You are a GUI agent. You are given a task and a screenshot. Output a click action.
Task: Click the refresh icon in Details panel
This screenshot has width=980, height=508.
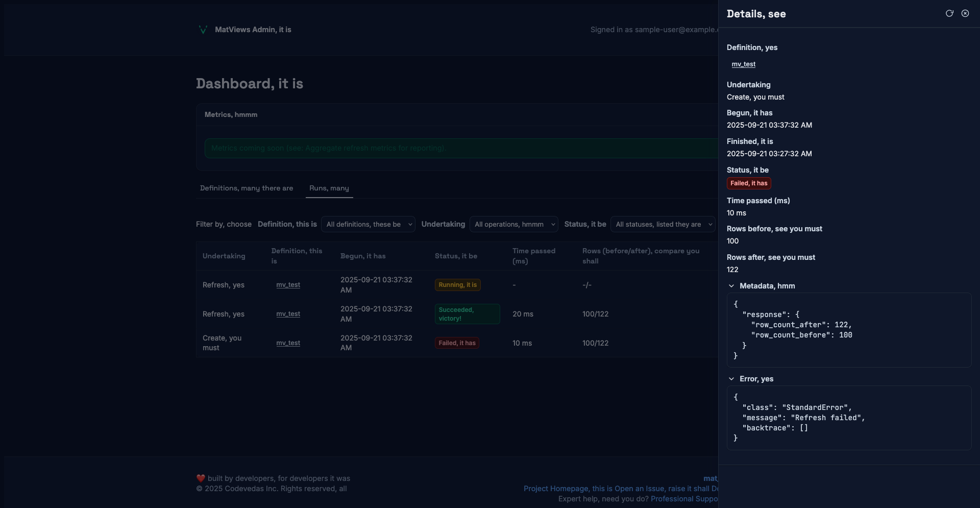click(x=949, y=14)
